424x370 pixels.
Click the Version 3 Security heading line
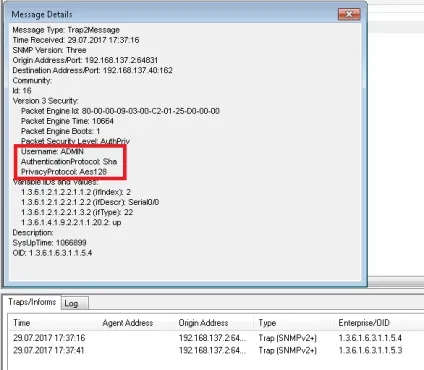click(45, 101)
